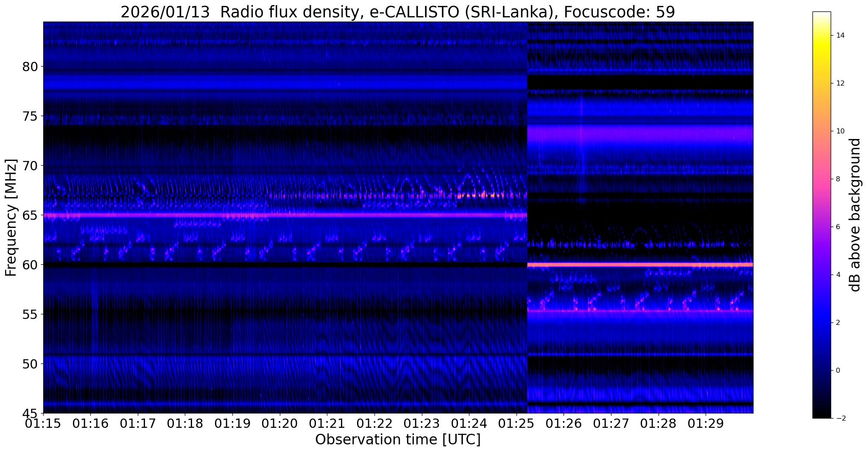Click the 01:25 time tick label
This screenshot has height=452, width=868.
[x=516, y=424]
